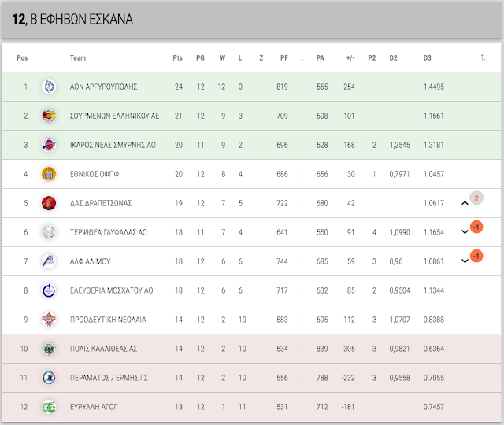504x425 pixels.
Task: Click the grey 2 badge on ΔΡΑΠΕΤΣΩΝΑΣ row
Action: point(476,198)
